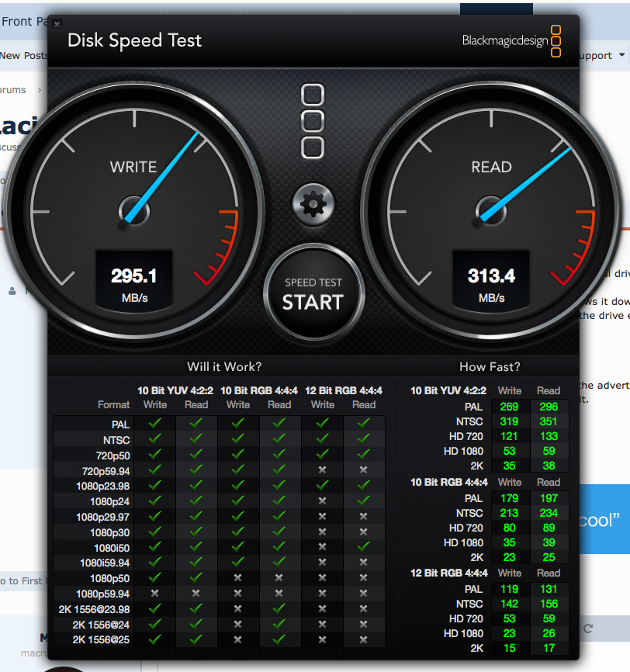Screen dimensions: 630x672
Task: Click 12 Bit RGB PAL write value 119
Action: point(509,589)
